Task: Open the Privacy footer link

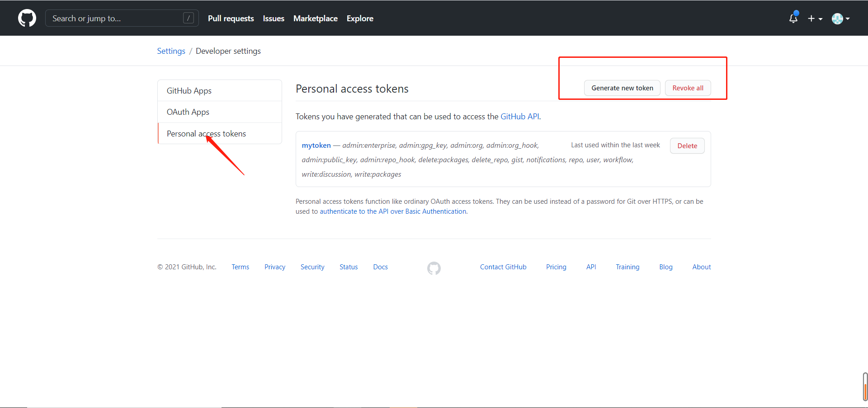Action: click(x=275, y=267)
